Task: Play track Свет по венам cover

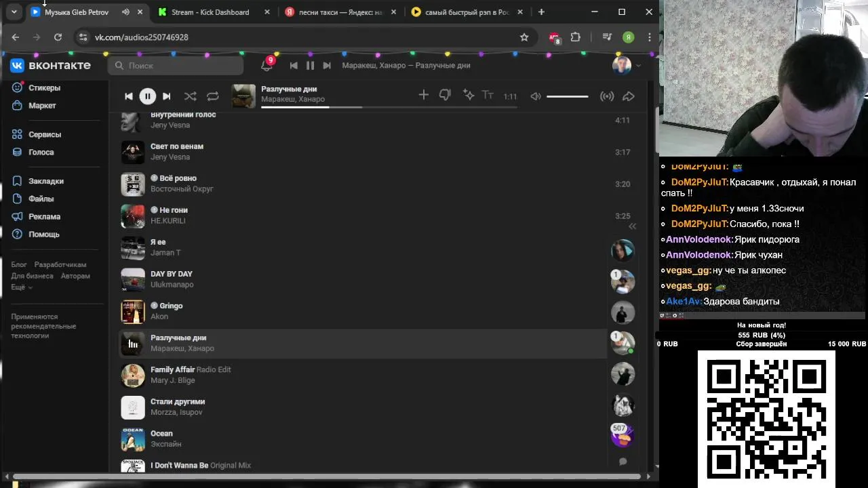Action: tap(133, 152)
